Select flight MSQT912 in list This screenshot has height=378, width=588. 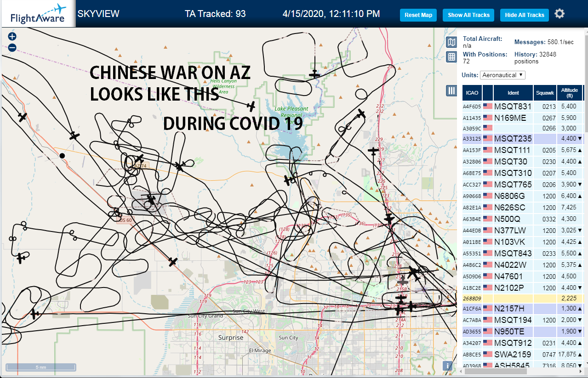point(523,343)
